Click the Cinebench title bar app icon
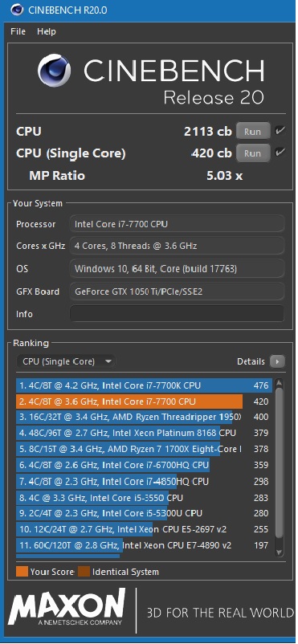Screen dimensions: 298x644 click(x=17, y=10)
